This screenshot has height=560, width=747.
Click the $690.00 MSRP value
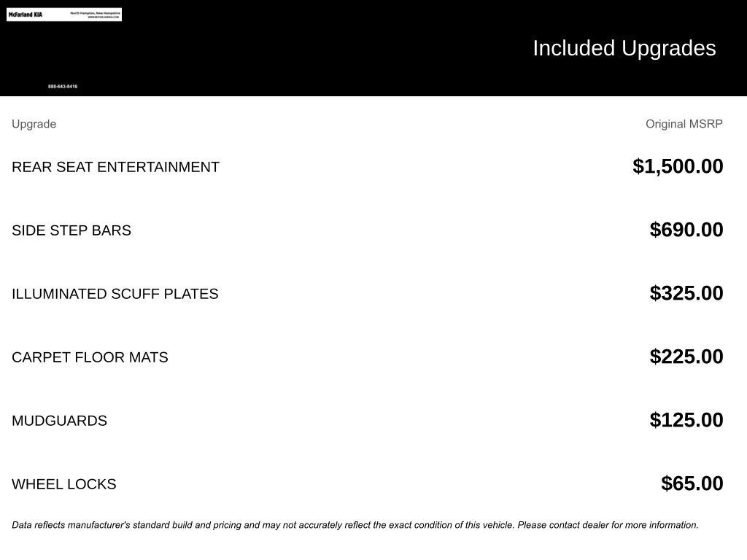tap(686, 230)
